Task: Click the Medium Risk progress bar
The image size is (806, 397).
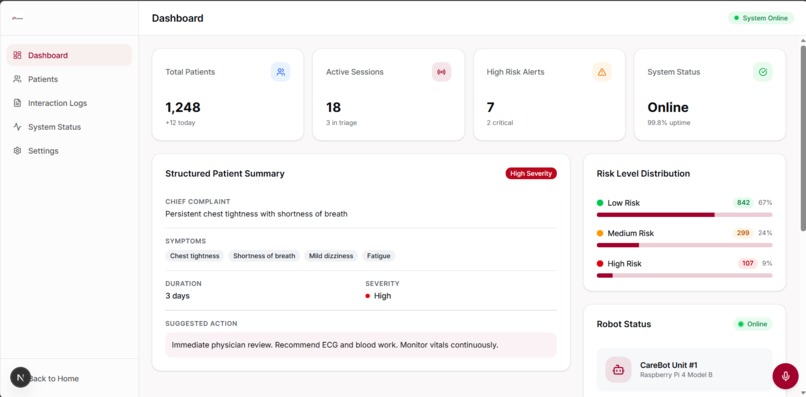Action: coord(684,245)
